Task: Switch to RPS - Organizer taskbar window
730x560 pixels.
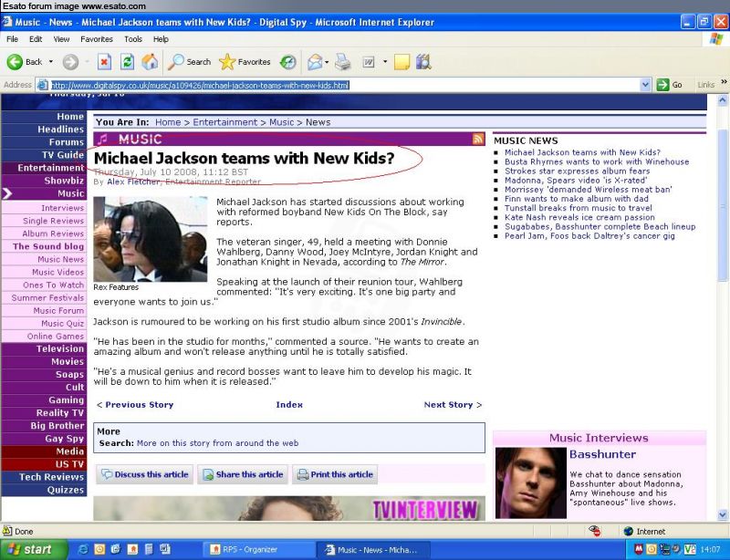Action: tap(260, 550)
